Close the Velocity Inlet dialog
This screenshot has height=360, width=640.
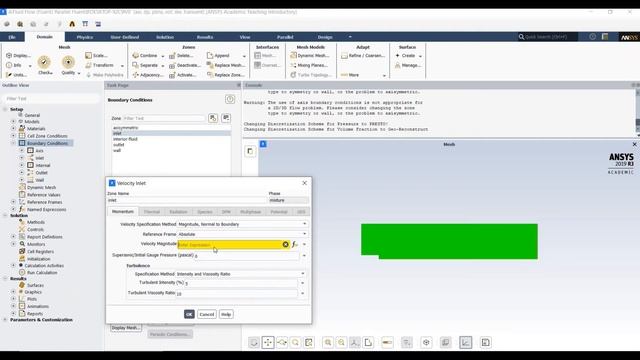click(x=304, y=183)
